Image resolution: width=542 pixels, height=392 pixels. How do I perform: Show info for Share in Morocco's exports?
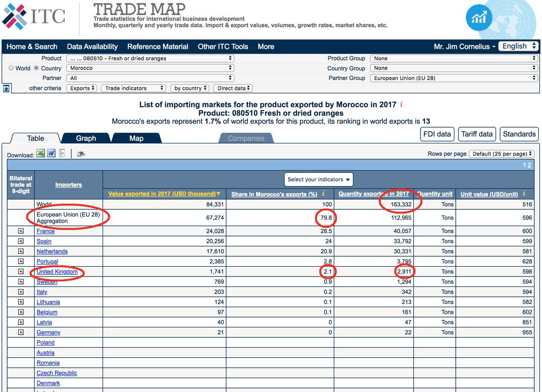coord(323,194)
